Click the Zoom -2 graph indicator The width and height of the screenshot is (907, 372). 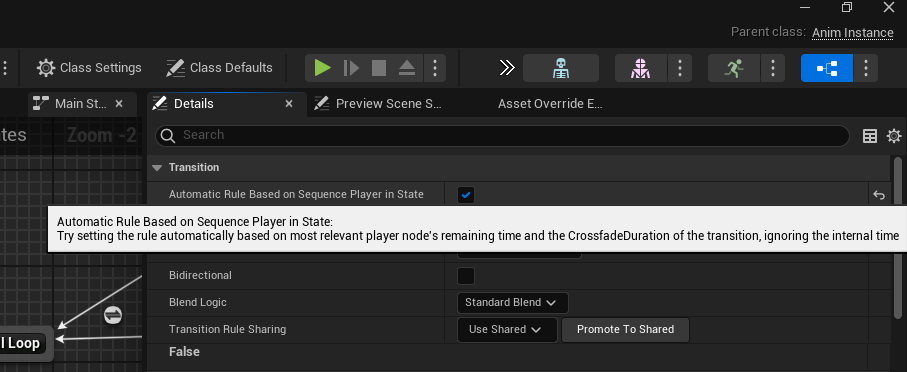click(x=102, y=135)
